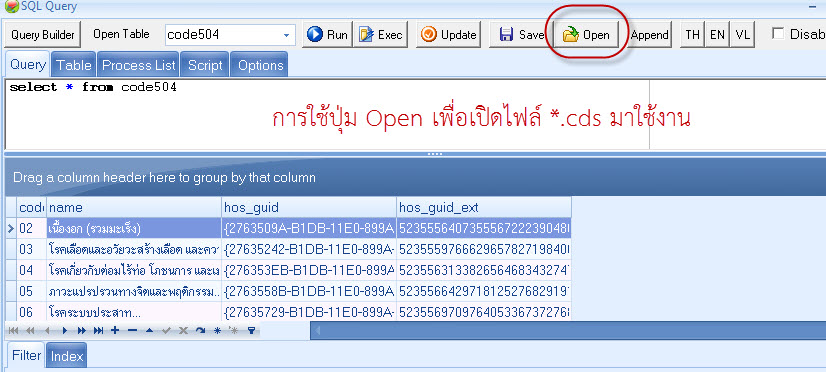Click name cell 'โรคระบบประสาท...'
The image size is (826, 372).
[134, 311]
